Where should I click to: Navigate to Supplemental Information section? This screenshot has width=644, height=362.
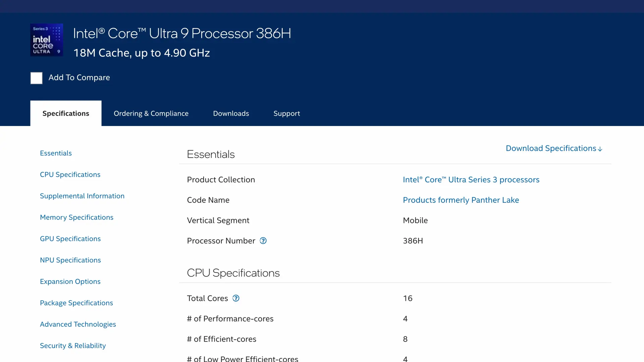tap(82, 196)
